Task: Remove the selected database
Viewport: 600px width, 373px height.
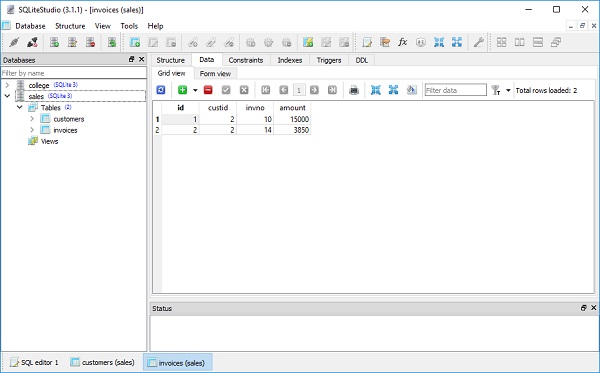Action: point(90,42)
